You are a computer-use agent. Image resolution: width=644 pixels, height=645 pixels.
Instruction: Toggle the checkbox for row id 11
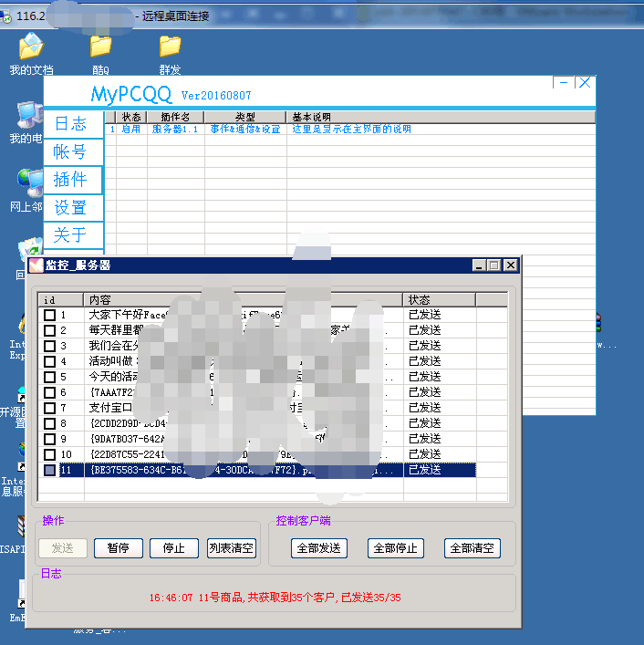49,470
